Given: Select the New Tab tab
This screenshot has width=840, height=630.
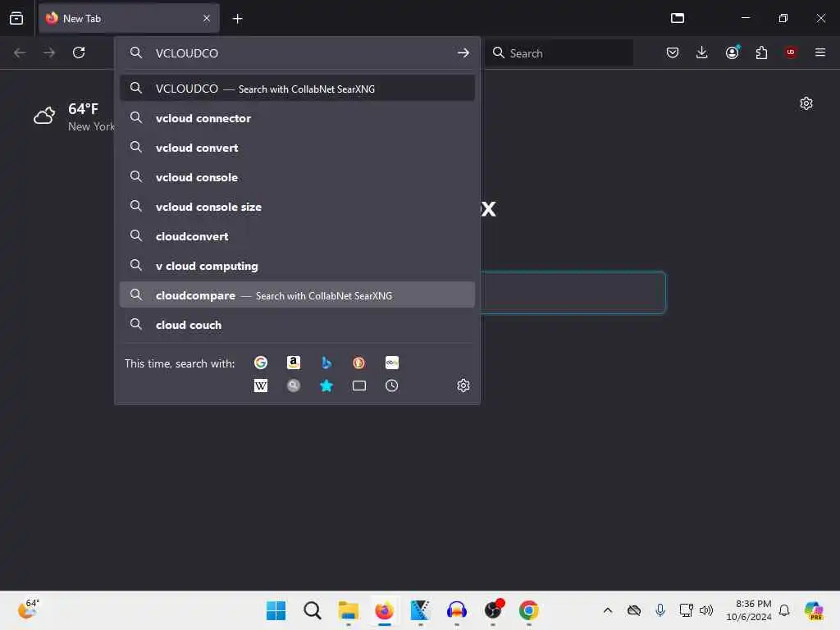Looking at the screenshot, I should point(129,18).
